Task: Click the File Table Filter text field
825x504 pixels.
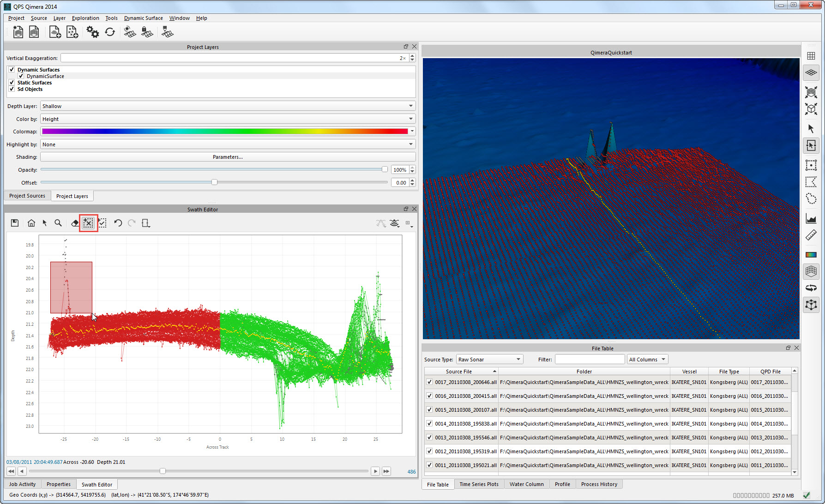Action: (589, 360)
